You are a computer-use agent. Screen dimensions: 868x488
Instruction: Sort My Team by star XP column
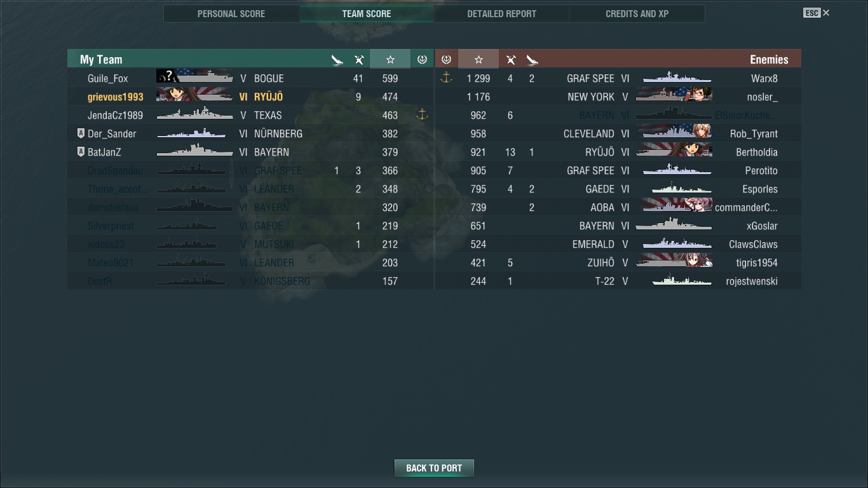click(390, 59)
